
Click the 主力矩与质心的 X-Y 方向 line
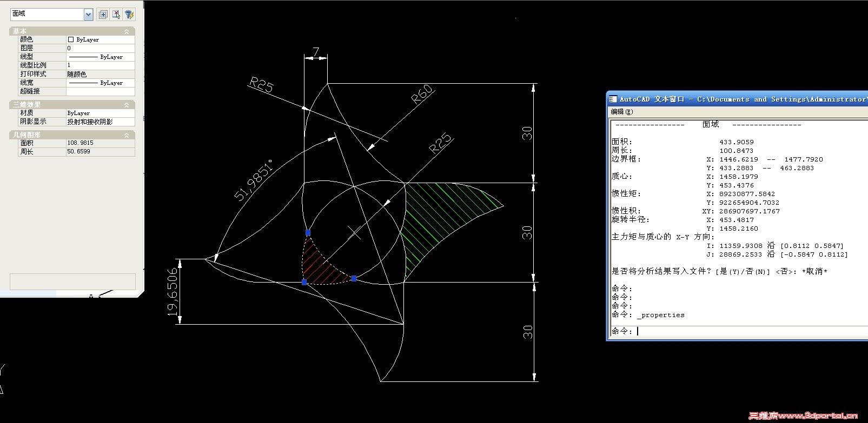663,237
